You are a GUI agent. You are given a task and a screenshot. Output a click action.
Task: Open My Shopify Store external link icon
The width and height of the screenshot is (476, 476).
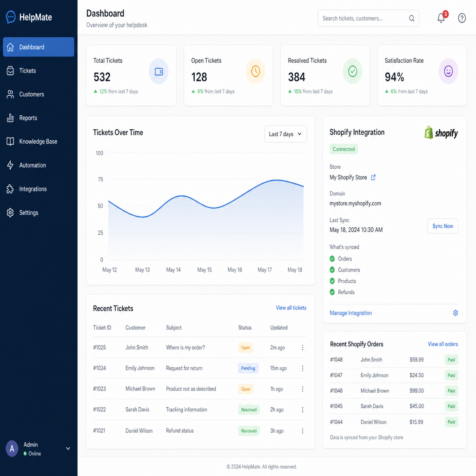[373, 177]
